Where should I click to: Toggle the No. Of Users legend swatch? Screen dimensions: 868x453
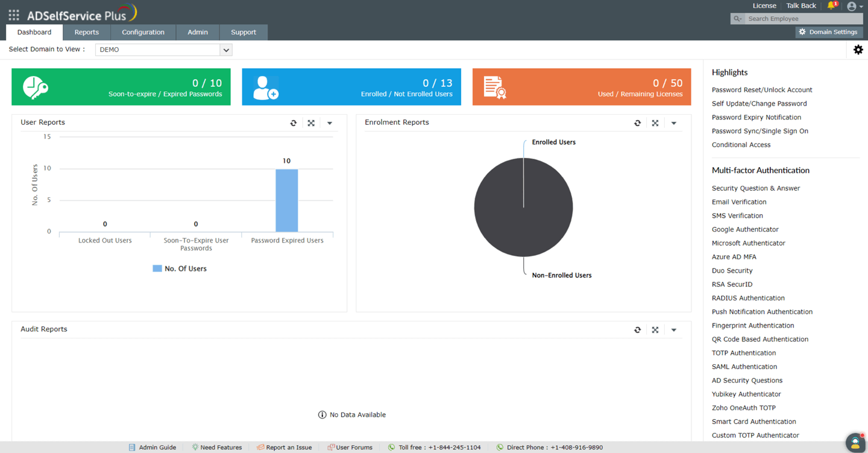[x=157, y=268]
